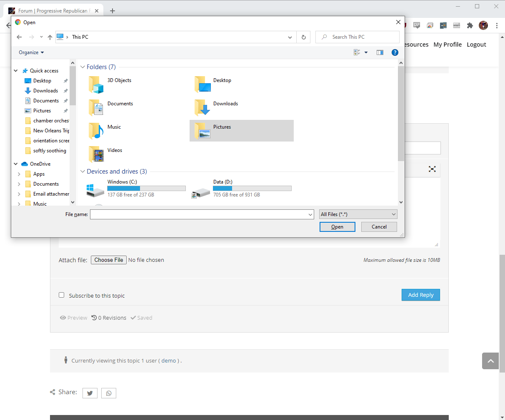
Task: Click the fullscreen editor expand icon
Action: 432,169
